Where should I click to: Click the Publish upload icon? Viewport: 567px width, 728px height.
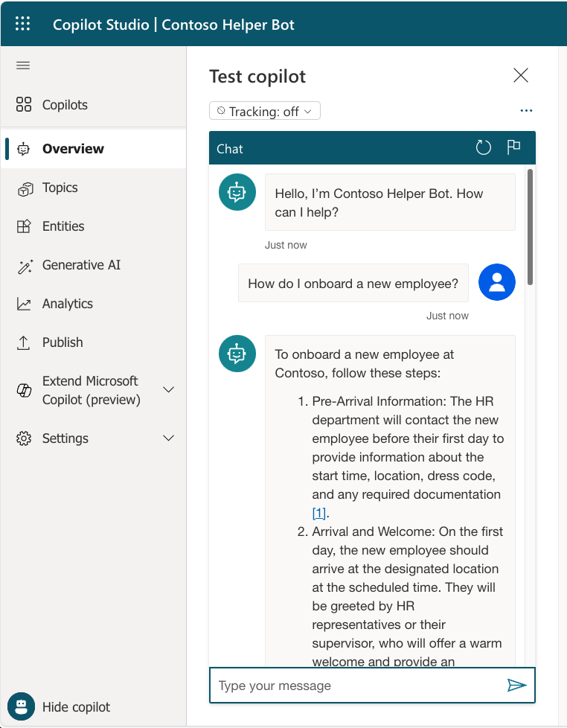(x=23, y=342)
